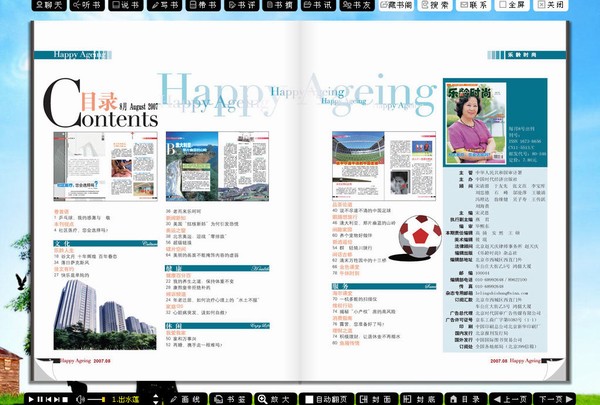The image size is (600, 405).
Task: Open the 搜索 search button
Action: click(x=435, y=5)
